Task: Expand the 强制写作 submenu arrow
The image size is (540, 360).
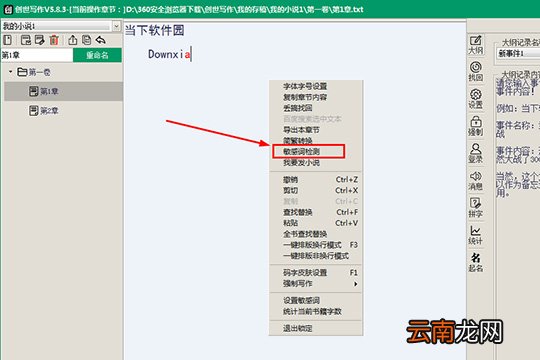Action: [x=355, y=284]
